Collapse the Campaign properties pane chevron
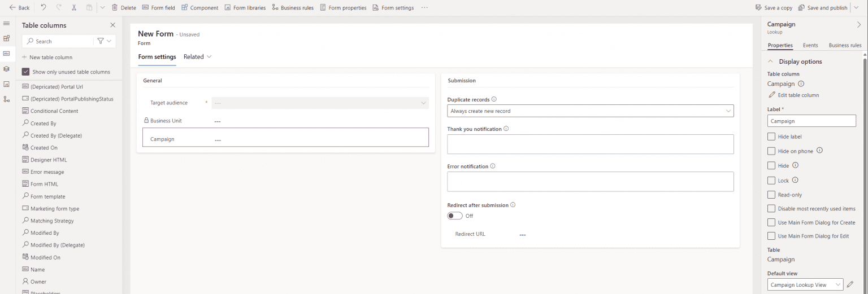Viewport: 868px width, 294px height. click(859, 24)
